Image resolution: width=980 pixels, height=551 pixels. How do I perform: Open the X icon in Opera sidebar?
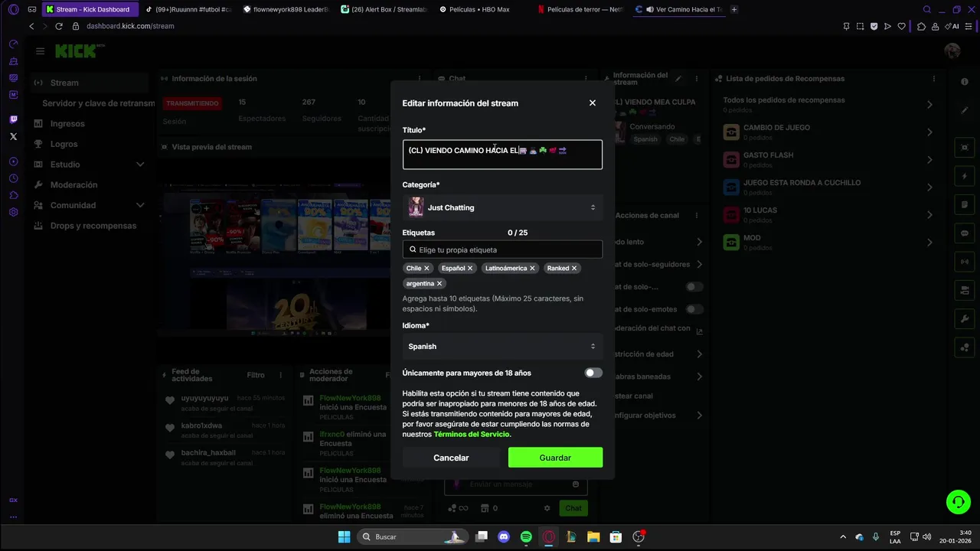pyautogui.click(x=13, y=136)
